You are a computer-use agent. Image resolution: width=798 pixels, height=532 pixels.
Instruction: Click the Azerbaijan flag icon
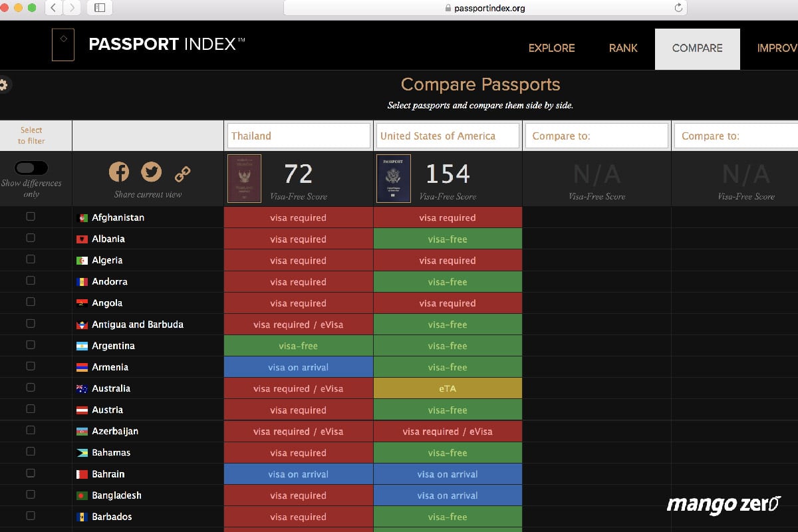(x=83, y=431)
